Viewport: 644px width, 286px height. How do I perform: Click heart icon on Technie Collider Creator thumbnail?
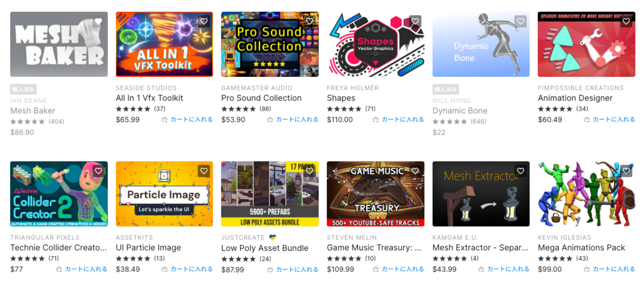tap(98, 171)
